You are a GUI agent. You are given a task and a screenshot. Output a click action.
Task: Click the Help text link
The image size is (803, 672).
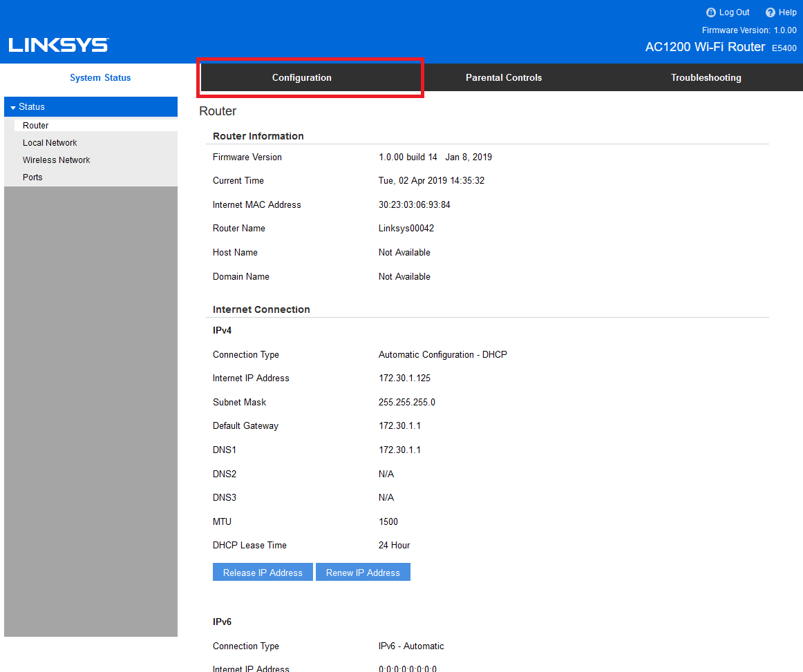click(x=788, y=12)
